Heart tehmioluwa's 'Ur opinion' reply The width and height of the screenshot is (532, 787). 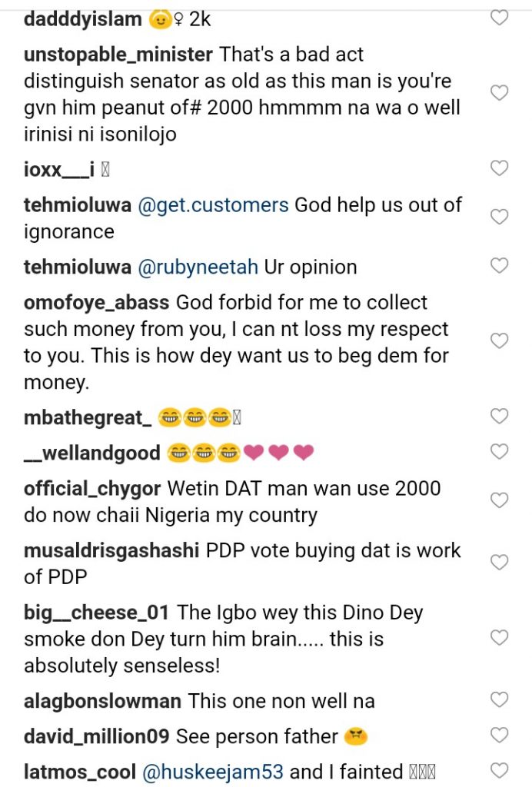click(x=500, y=267)
